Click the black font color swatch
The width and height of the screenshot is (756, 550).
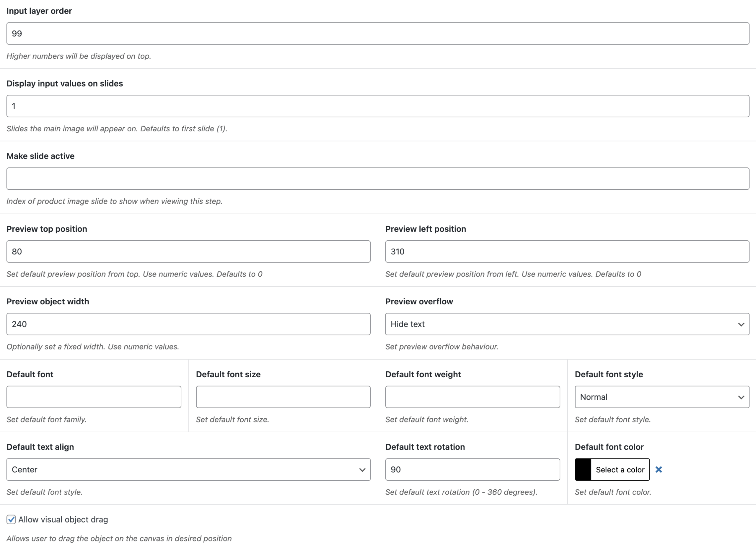[583, 469]
